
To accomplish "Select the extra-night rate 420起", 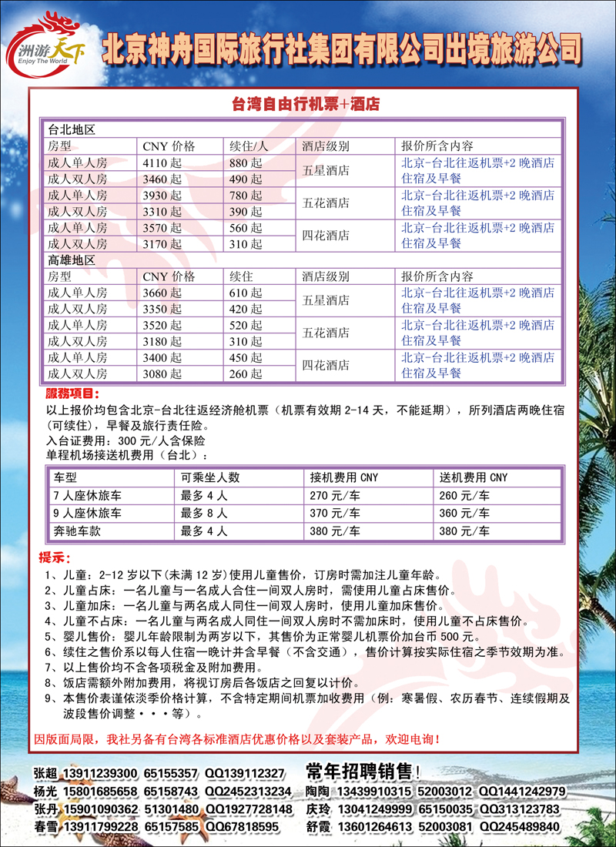I will pos(246,309).
